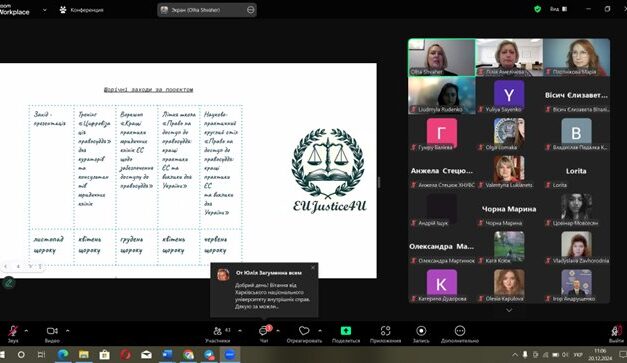Toggle the video camera button

point(52,331)
